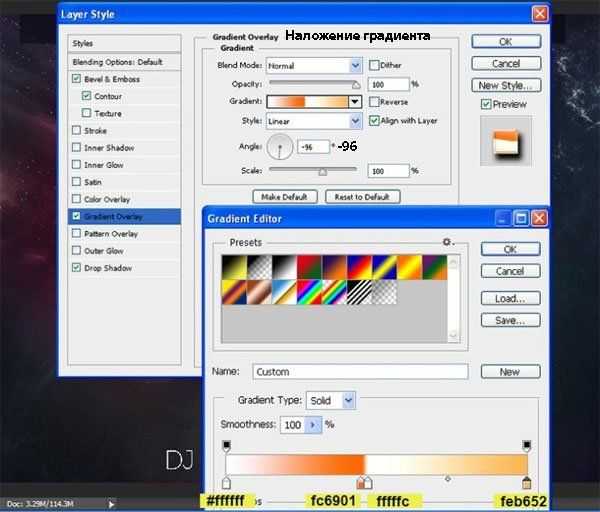Click OK in the Layer Style dialog

pos(506,42)
